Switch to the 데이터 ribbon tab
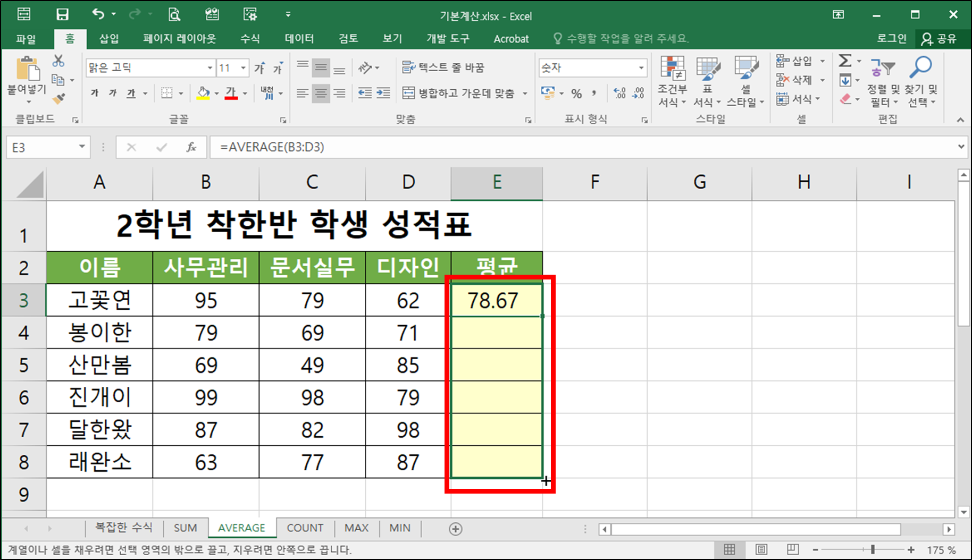The image size is (972, 560). 298,38
